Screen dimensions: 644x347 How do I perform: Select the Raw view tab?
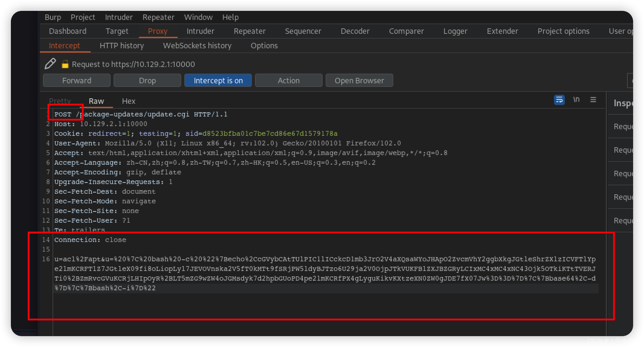(95, 100)
